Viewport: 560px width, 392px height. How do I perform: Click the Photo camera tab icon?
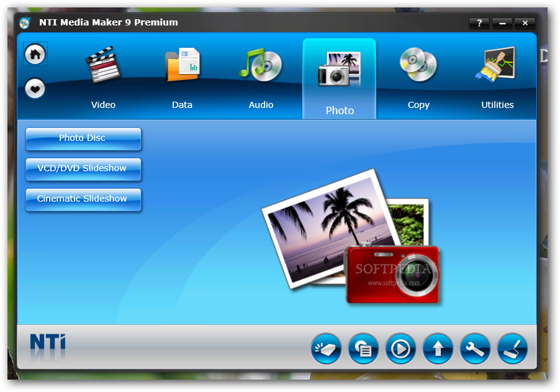pos(340,69)
